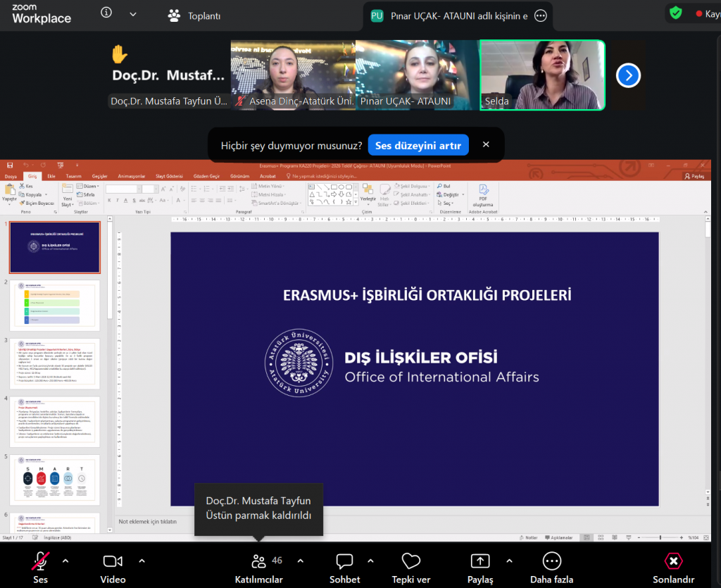
Task: Show next participants with blue arrow
Action: click(x=628, y=75)
